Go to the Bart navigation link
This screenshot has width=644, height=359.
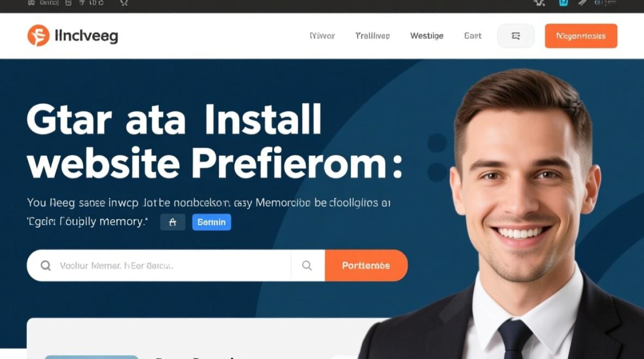(x=472, y=36)
